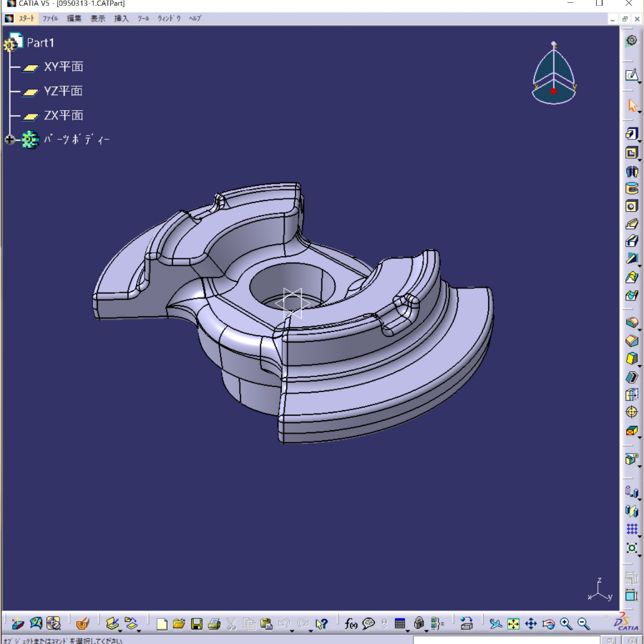Select the Pad tool
The height and width of the screenshot is (644, 644).
pos(632,133)
